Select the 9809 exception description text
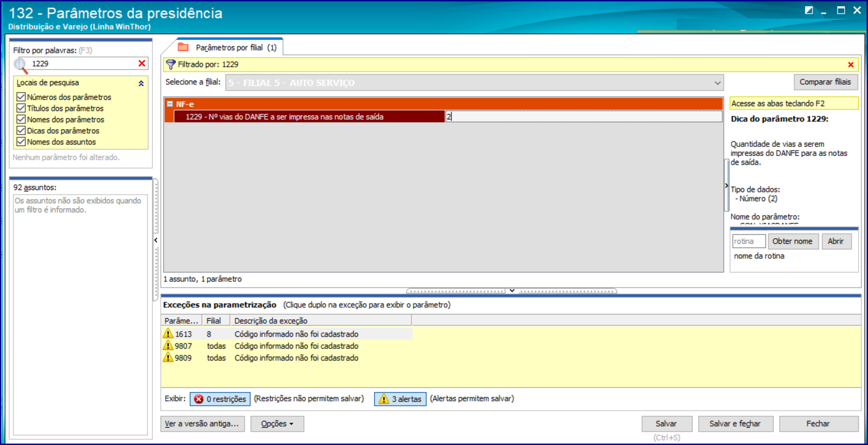The height and width of the screenshot is (445, 868). 297,358
